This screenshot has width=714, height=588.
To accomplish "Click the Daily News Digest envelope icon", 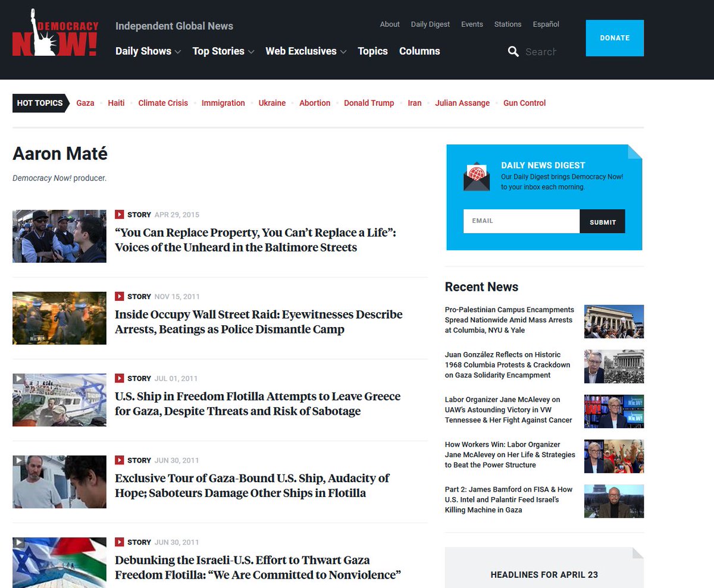I will (x=477, y=177).
